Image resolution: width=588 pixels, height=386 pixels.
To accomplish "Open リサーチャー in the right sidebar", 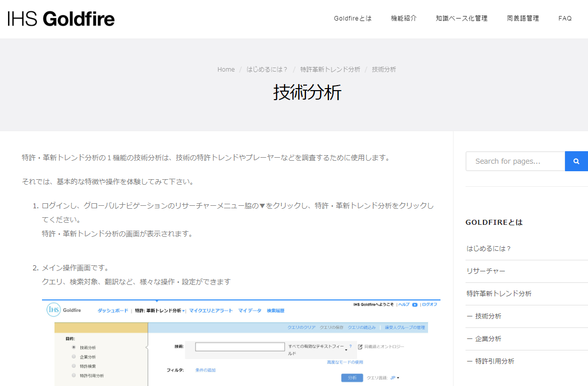I will (x=486, y=271).
